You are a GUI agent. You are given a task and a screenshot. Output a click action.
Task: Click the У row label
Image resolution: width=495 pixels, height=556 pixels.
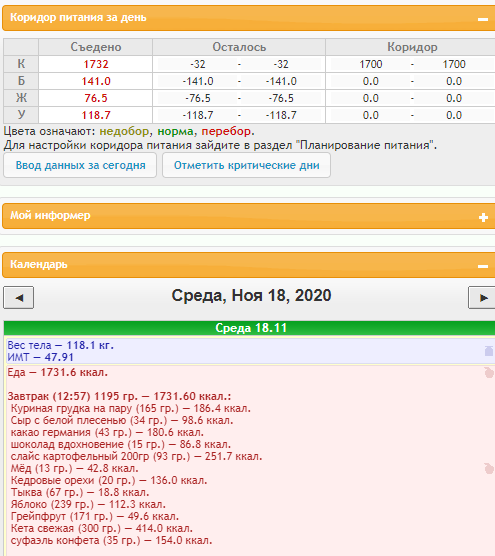tap(21, 115)
